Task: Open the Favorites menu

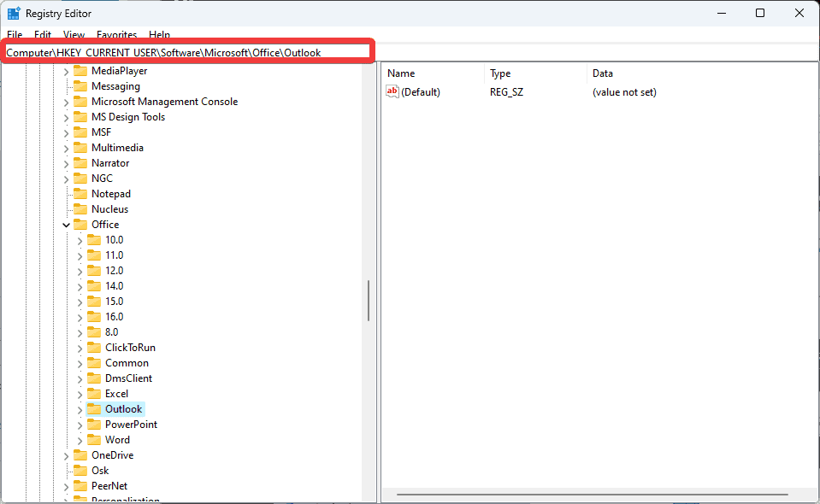Action: click(116, 34)
